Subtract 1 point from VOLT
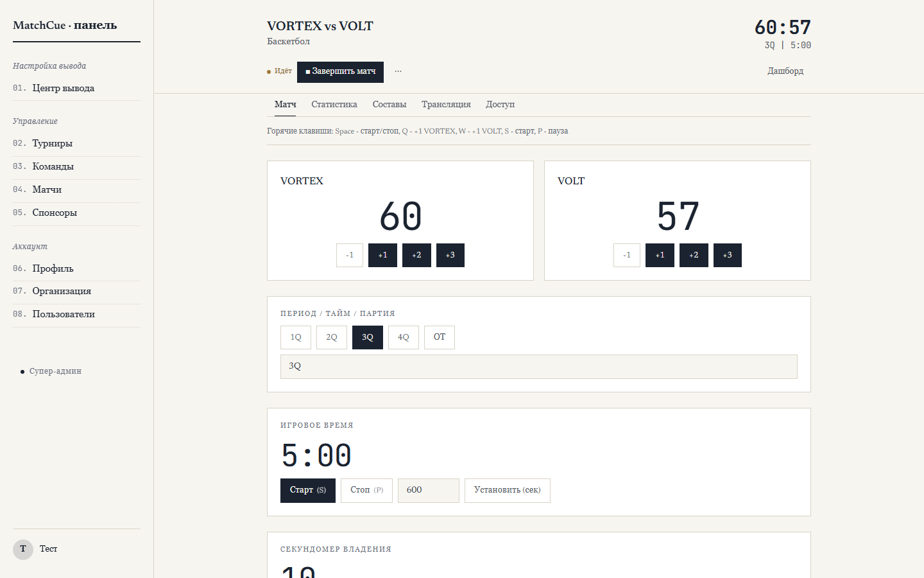924x578 pixels. [x=627, y=255]
